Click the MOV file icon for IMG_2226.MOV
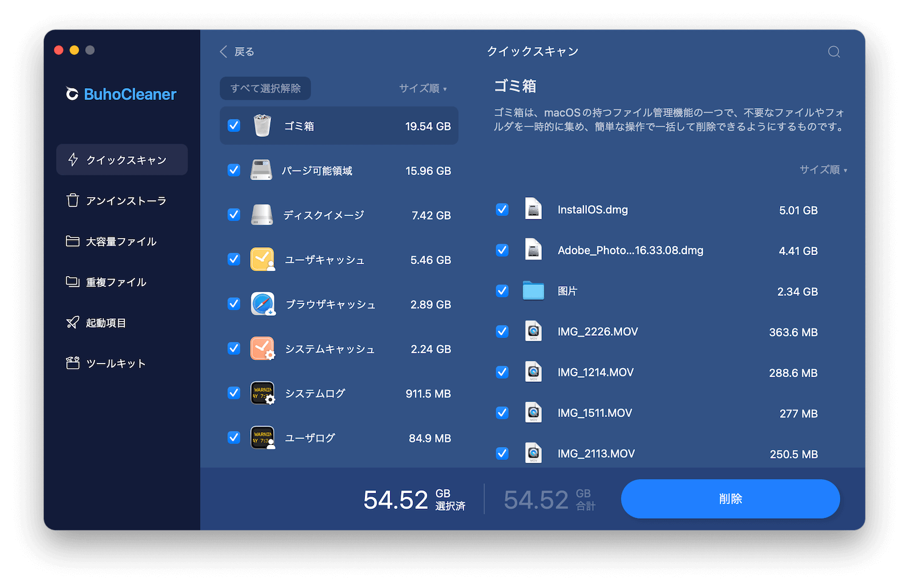This screenshot has height=588, width=909. 533,331
